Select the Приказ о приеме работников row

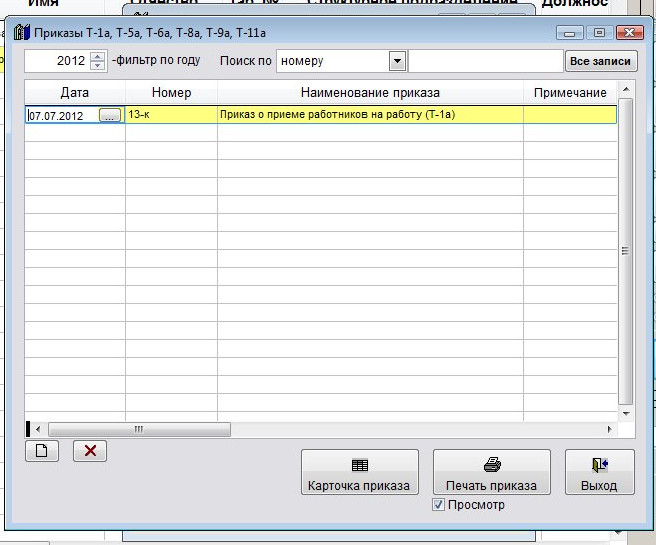point(320,115)
